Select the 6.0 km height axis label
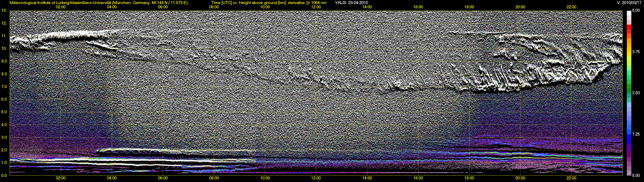 click(x=4, y=99)
